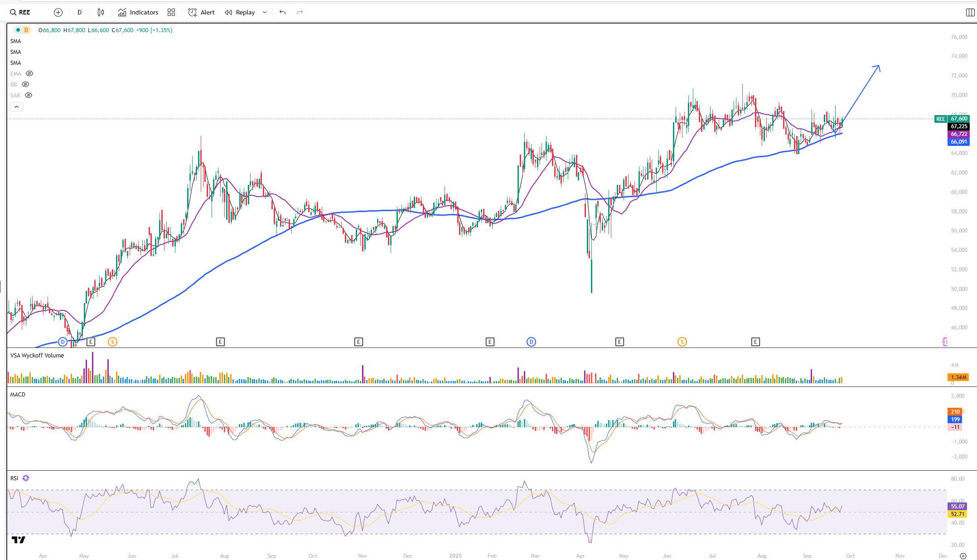Open the time axis settings gear icon
Viewport: 977px width, 560px height.
pos(963,556)
